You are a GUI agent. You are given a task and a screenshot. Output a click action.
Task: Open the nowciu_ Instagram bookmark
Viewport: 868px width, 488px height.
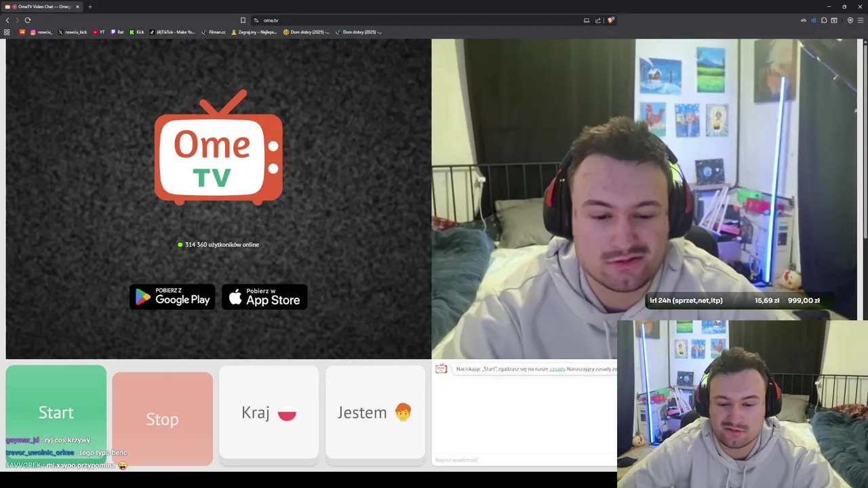[x=41, y=32]
